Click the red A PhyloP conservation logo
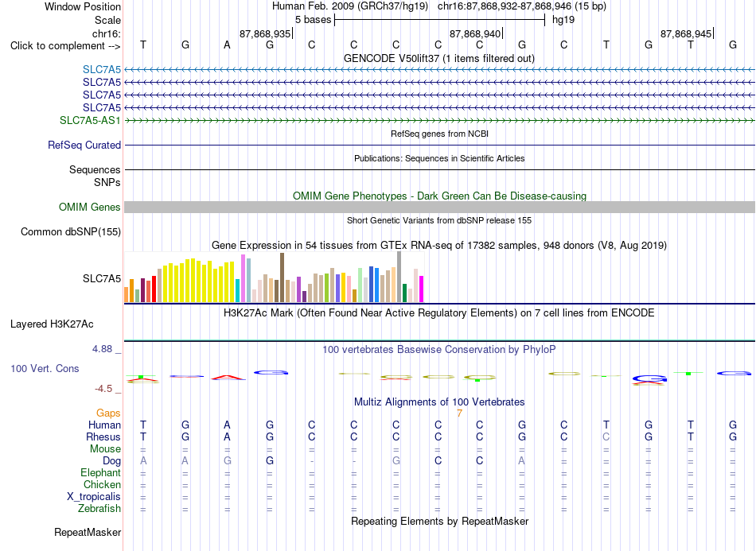The width and height of the screenshot is (756, 551). (x=228, y=378)
